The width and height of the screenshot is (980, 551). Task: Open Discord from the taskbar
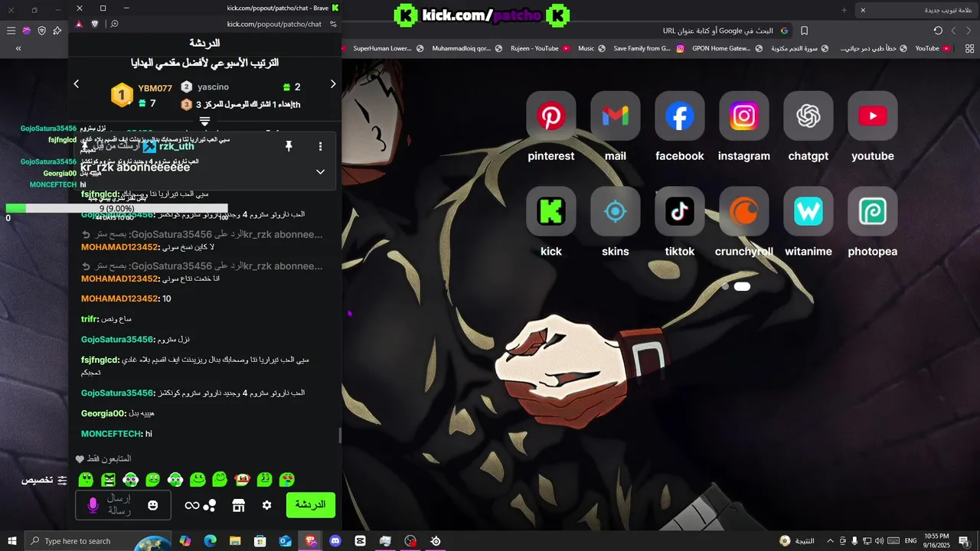point(335,541)
